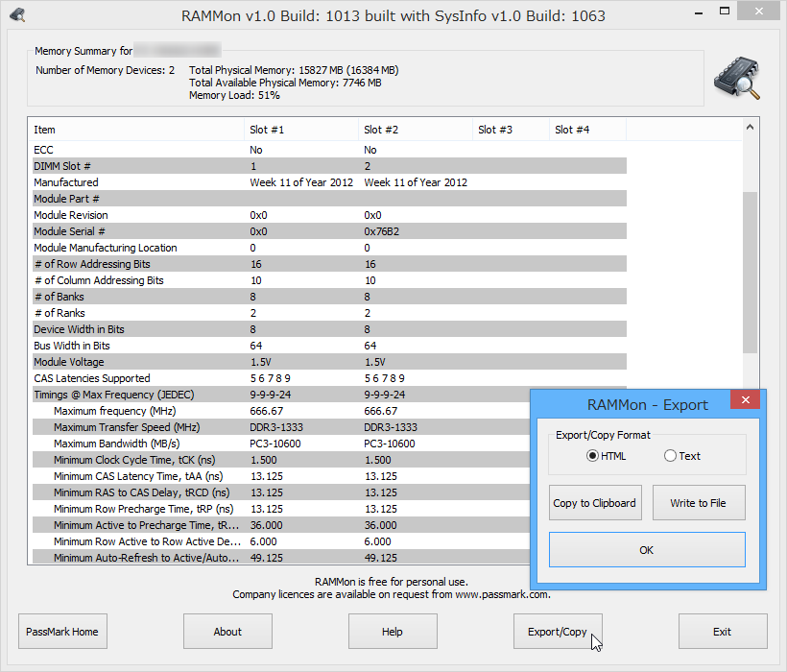Select Minimum Clock Cycle Time row
787x672 pixels.
pos(281,460)
